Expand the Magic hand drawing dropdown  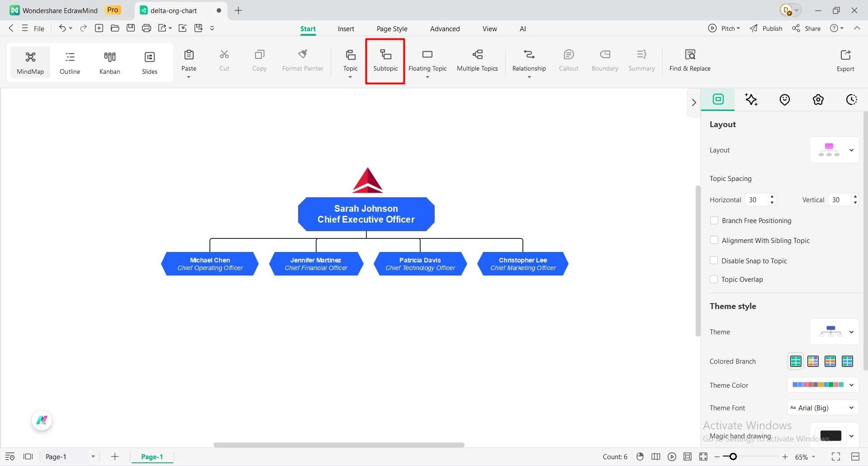[x=851, y=436]
